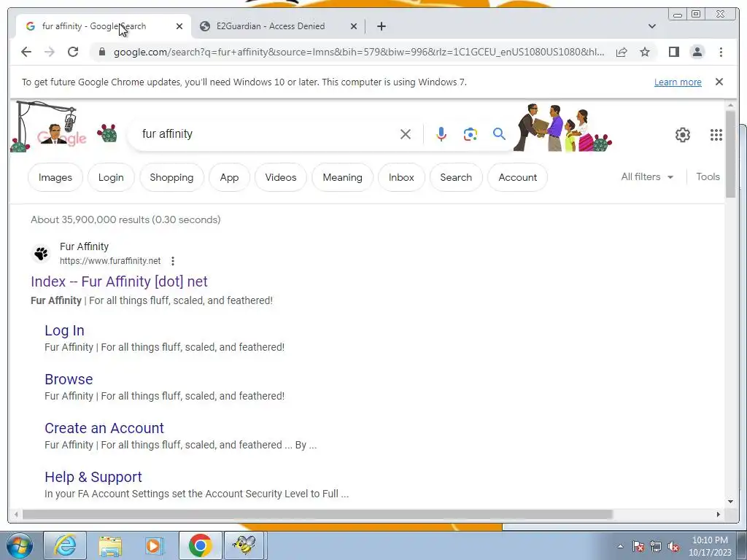Click the Fur Affinity paw favicon
This screenshot has height=560, width=747.
pos(42,253)
